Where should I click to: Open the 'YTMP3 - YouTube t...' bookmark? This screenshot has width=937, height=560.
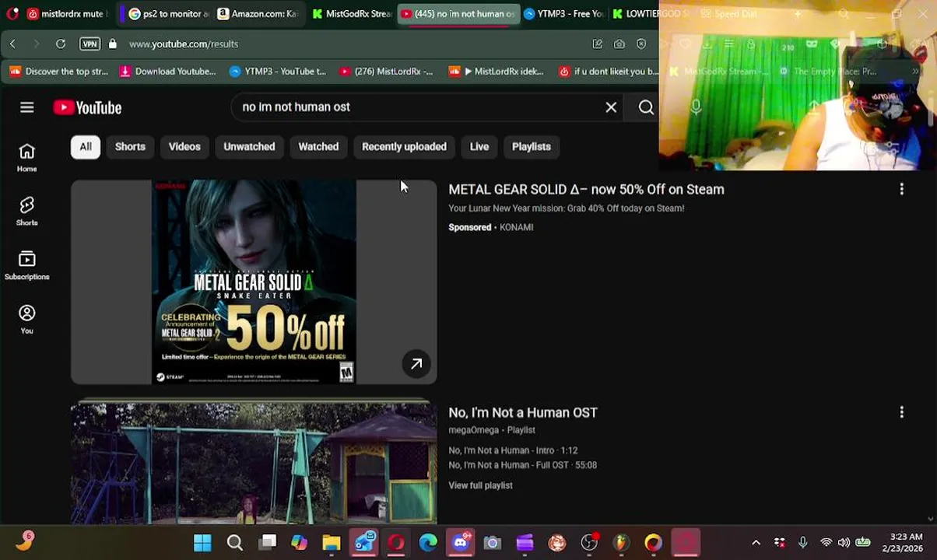coord(278,72)
